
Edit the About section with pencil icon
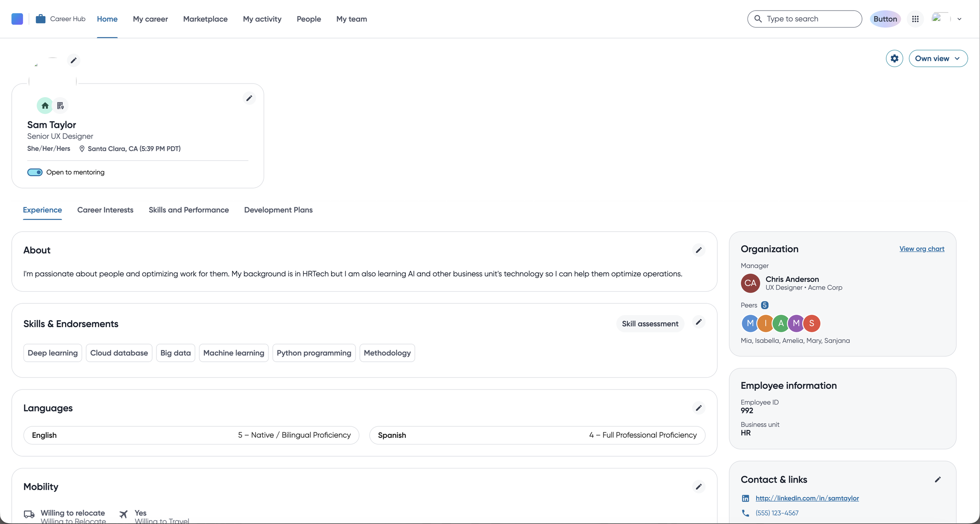click(698, 250)
